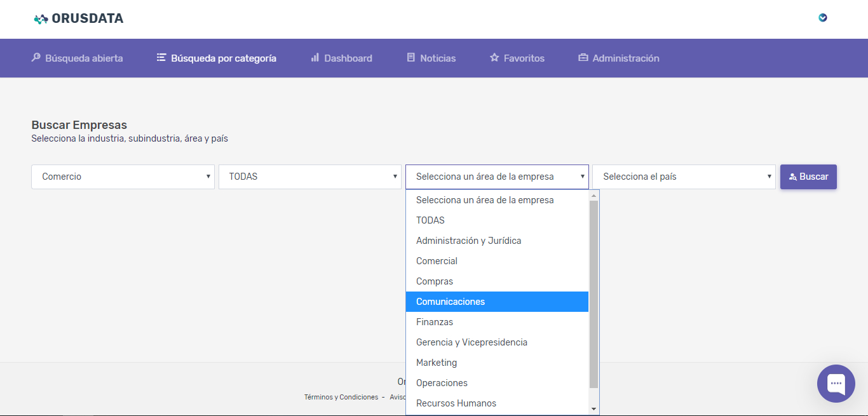Click the Favoritos star icon
Screen dimensions: 868x416
point(494,58)
